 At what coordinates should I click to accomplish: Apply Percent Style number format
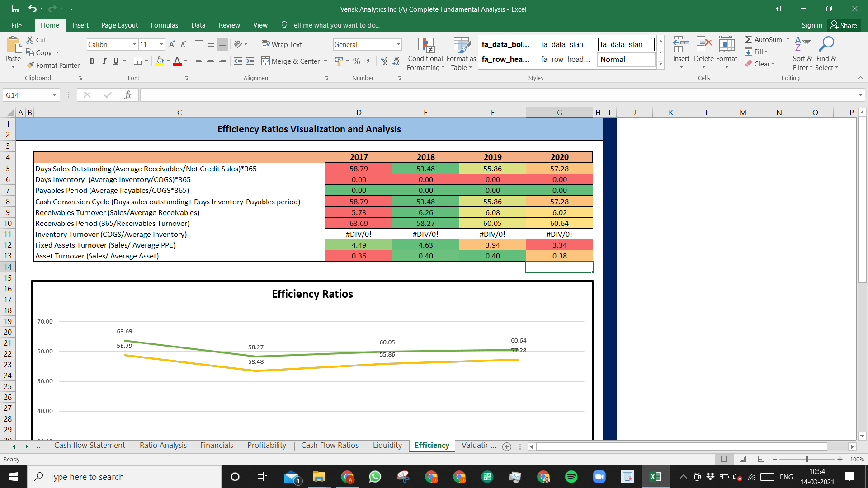[357, 61]
